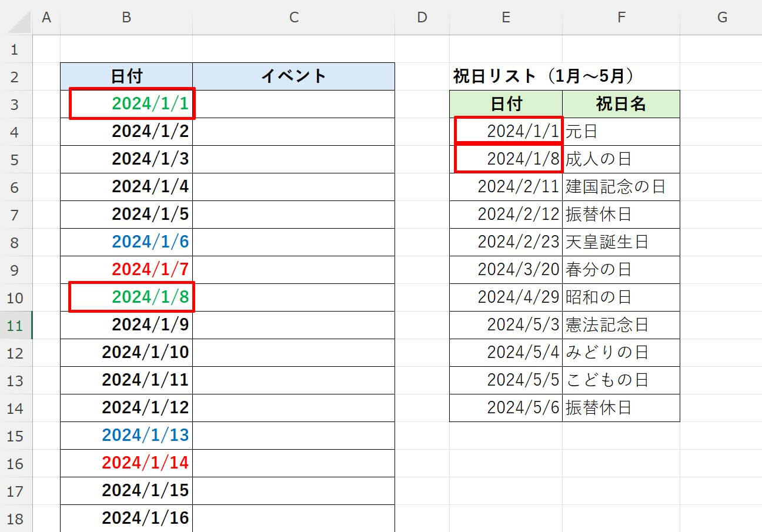Click the 春分の日 holiday name
Screen dimensions: 762x532
click(621, 270)
